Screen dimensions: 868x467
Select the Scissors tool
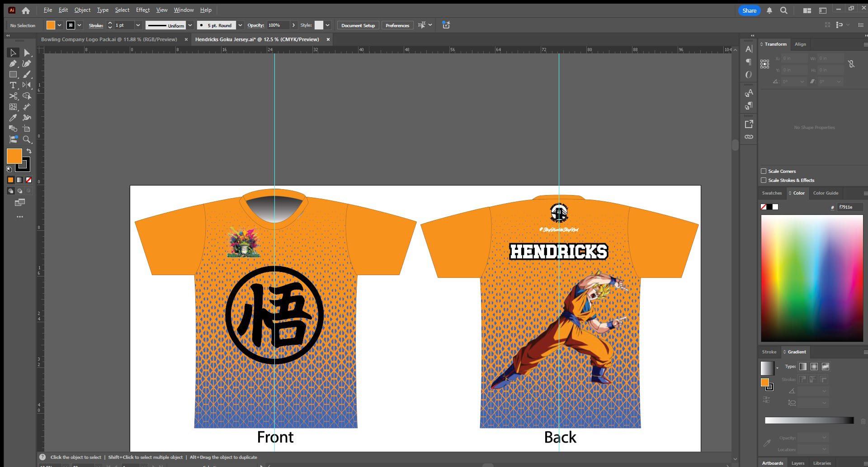(x=13, y=96)
